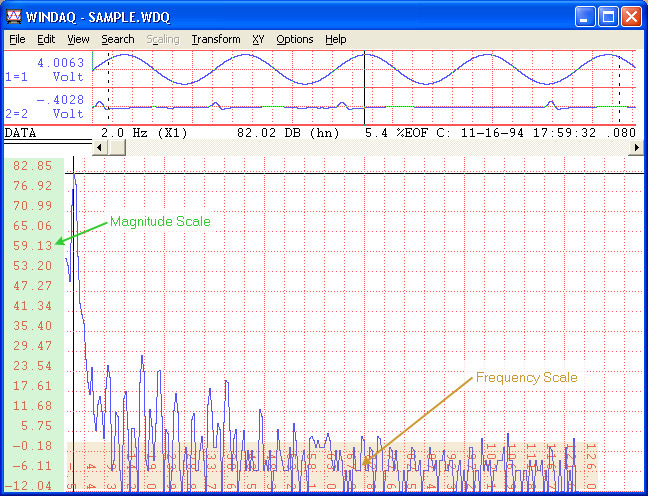Open the XY menu
The width and height of the screenshot is (648, 496).
click(x=258, y=39)
